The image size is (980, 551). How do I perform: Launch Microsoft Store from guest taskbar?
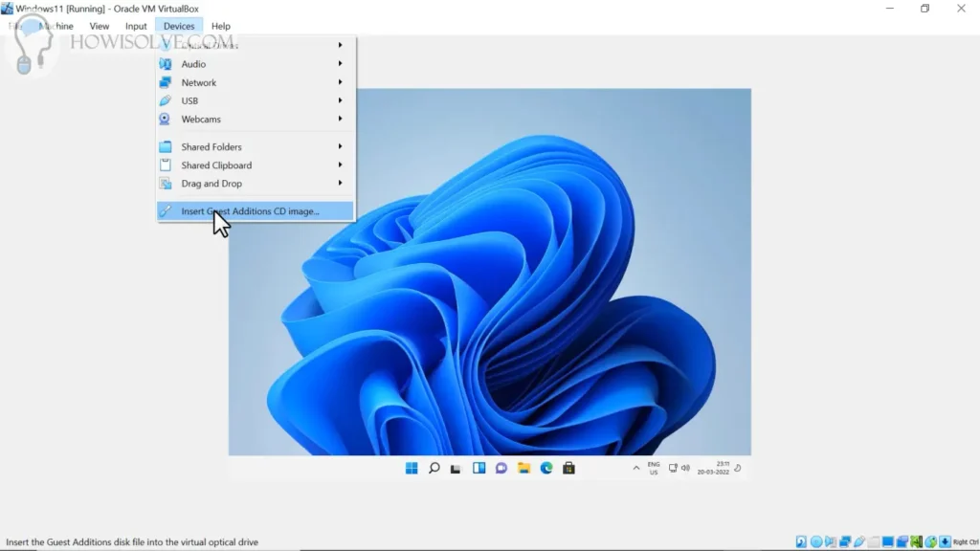568,468
